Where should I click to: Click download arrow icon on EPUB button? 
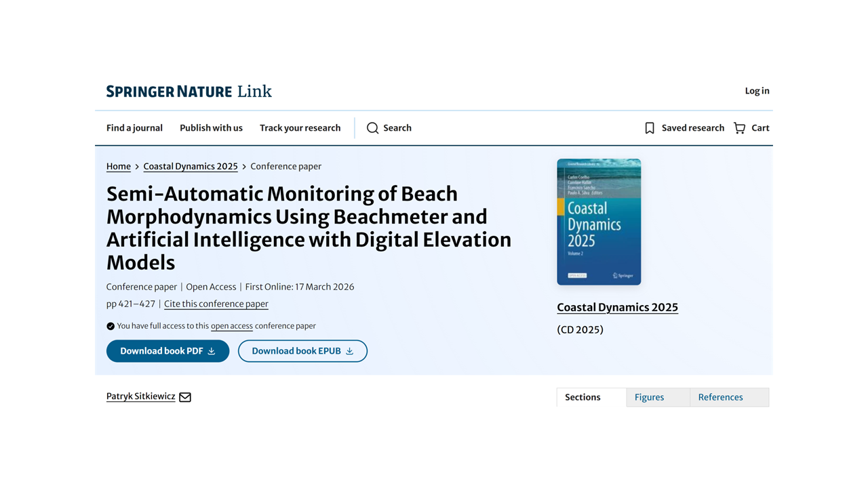click(350, 351)
